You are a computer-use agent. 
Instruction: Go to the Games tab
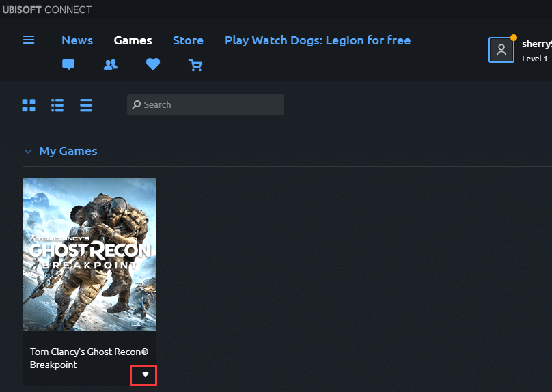point(133,40)
